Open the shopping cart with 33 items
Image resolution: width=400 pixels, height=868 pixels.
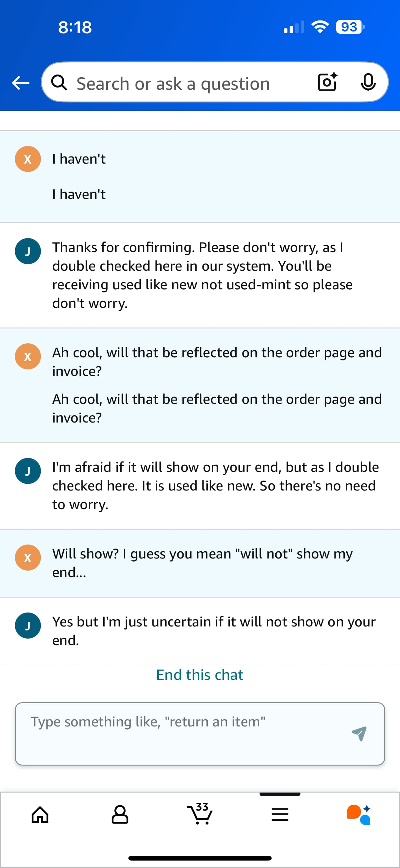(x=200, y=814)
